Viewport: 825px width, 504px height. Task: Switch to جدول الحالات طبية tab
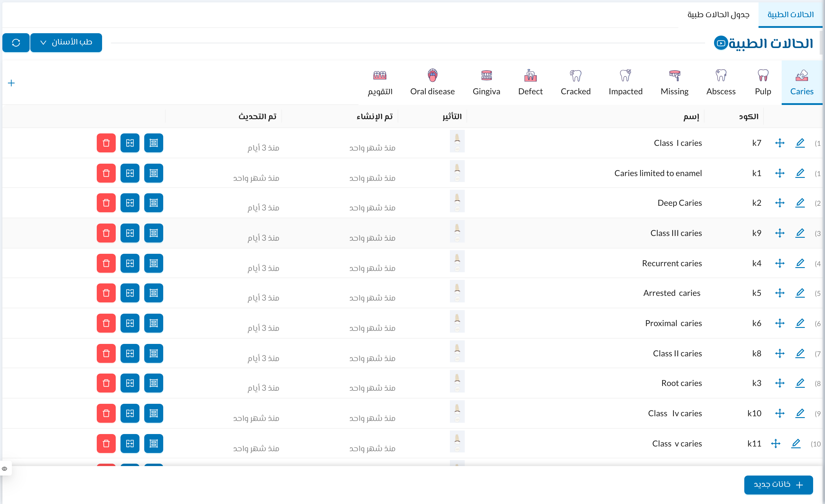[718, 15]
